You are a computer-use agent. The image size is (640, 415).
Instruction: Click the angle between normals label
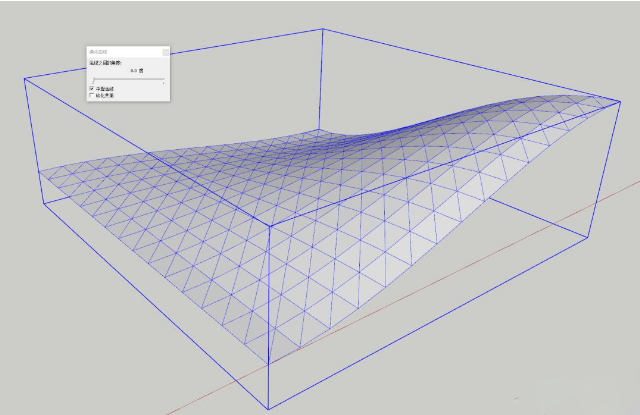tap(104, 63)
